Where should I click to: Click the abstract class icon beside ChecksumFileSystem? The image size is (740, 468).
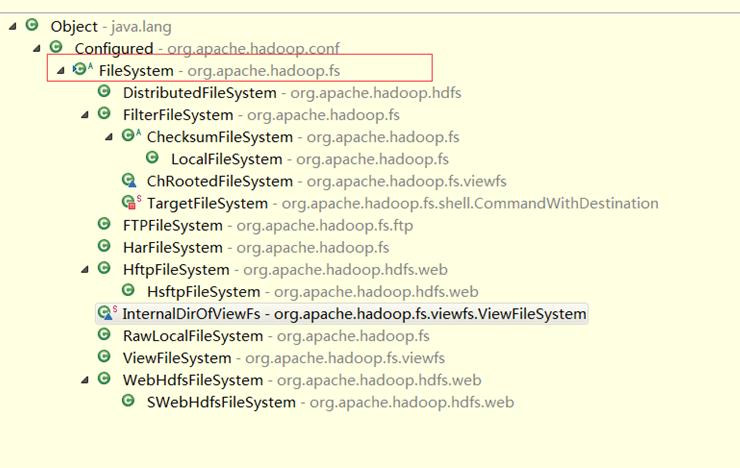coord(131,135)
